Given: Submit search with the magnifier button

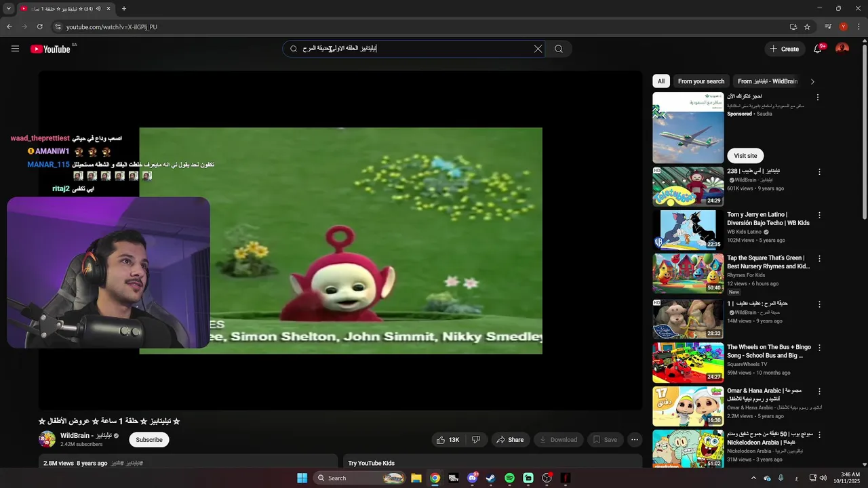Looking at the screenshot, I should pyautogui.click(x=559, y=49).
